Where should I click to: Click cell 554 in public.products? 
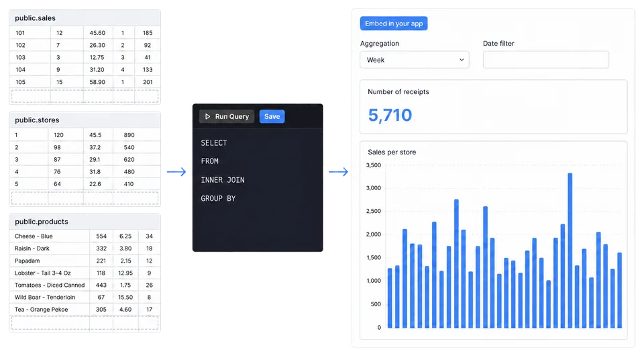(x=101, y=236)
